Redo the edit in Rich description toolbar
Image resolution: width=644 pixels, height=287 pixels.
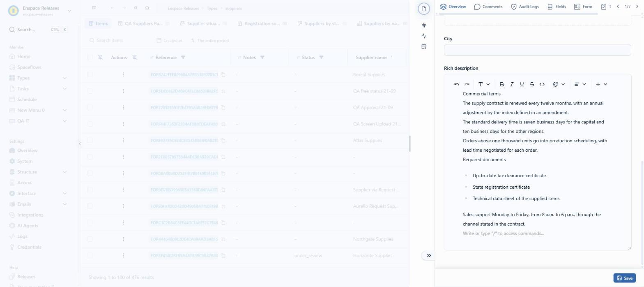tap(467, 84)
